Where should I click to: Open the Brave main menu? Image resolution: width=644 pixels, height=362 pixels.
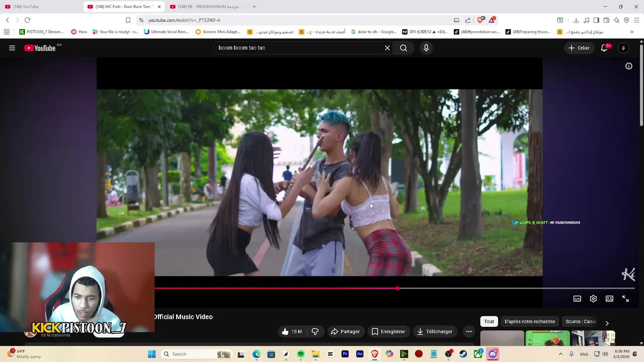click(637, 20)
